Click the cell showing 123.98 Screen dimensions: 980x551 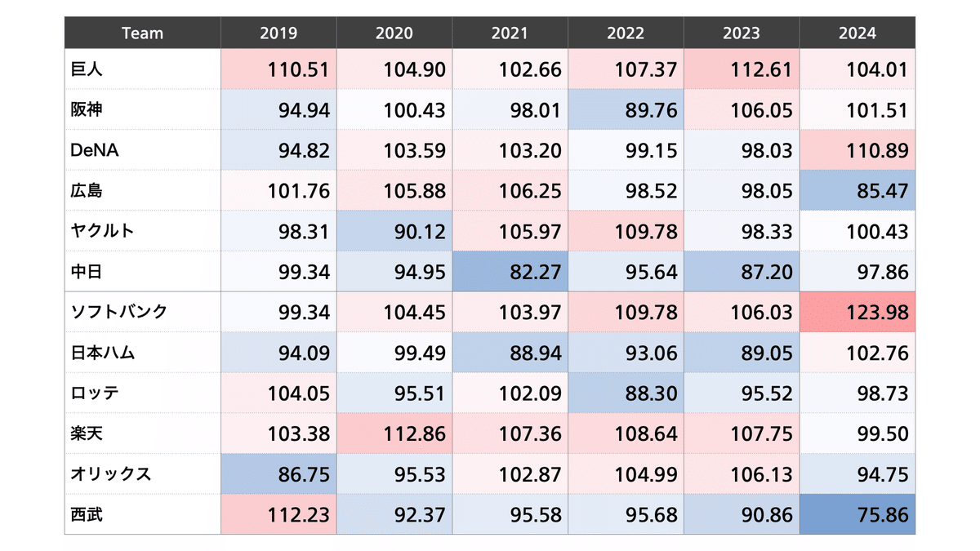(857, 312)
